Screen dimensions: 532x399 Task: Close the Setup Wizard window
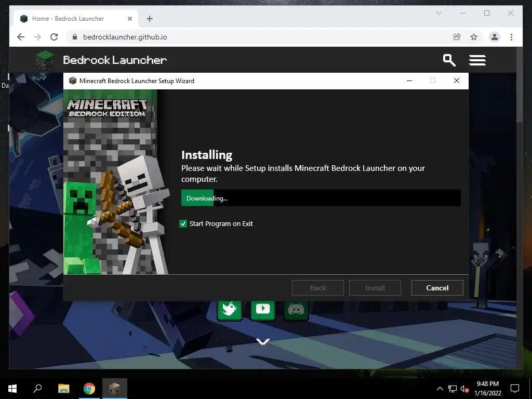point(457,81)
